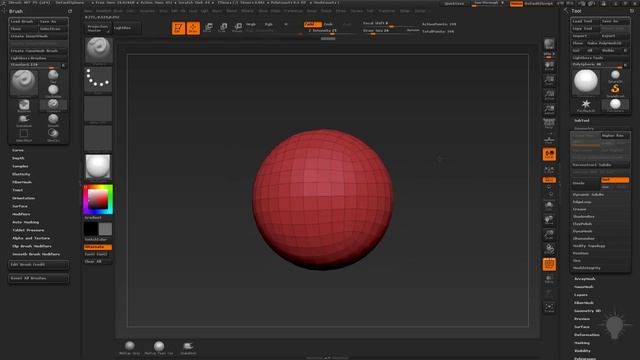The width and height of the screenshot is (640, 360).
Task: Open the Preferences menu
Action: tap(293, 11)
